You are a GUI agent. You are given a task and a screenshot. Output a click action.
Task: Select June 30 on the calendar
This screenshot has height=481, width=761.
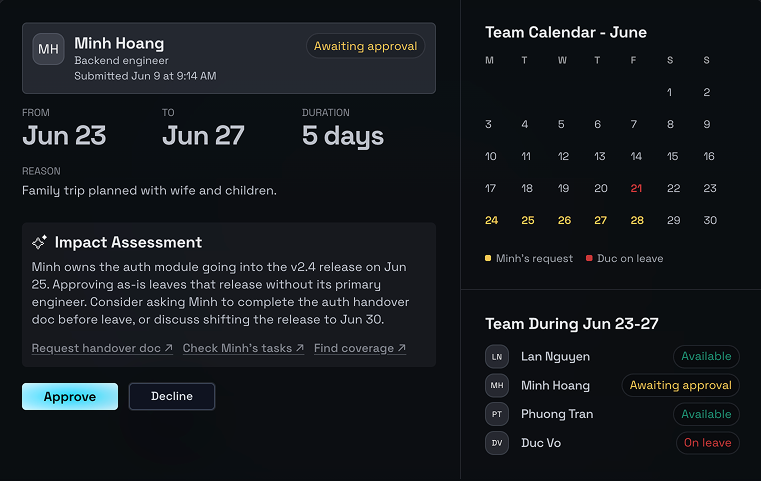coord(710,220)
